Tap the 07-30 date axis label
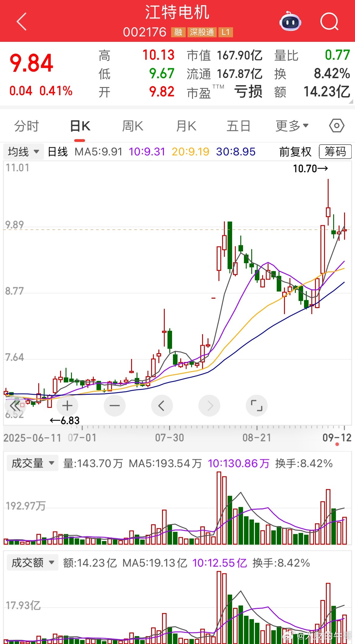 coord(170,438)
